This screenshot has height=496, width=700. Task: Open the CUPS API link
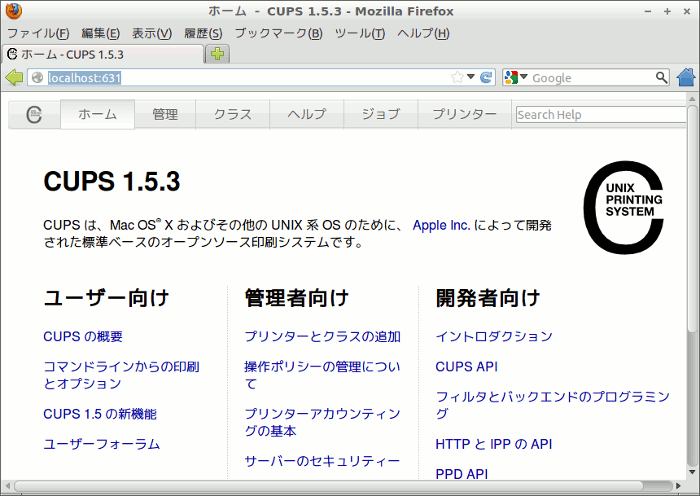coord(466,366)
